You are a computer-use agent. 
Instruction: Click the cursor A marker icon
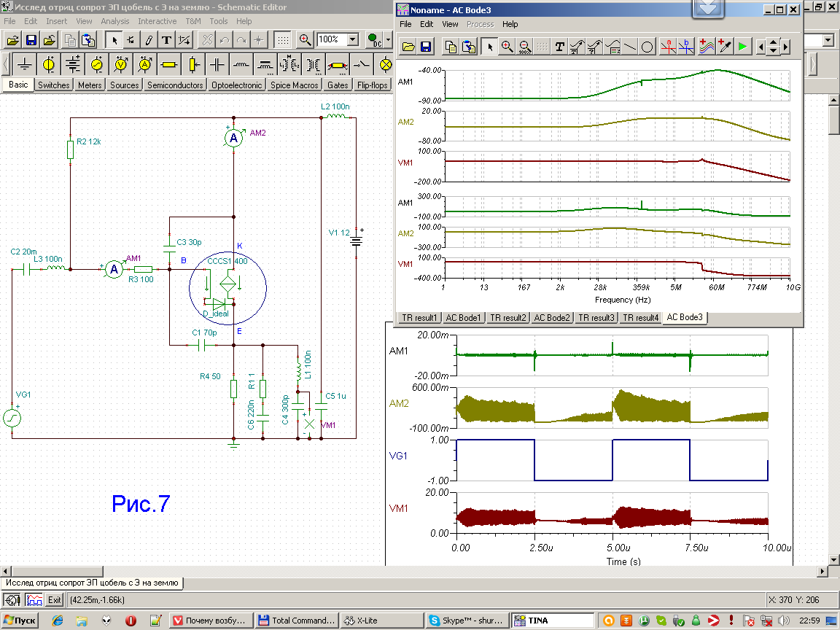click(669, 47)
